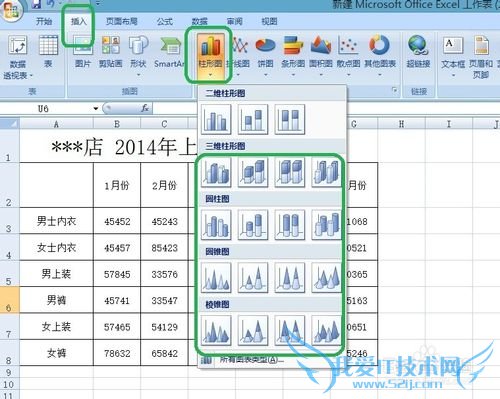The height and width of the screenshot is (399, 500).
Task: Select cell with value 78632
Action: [x=117, y=353]
